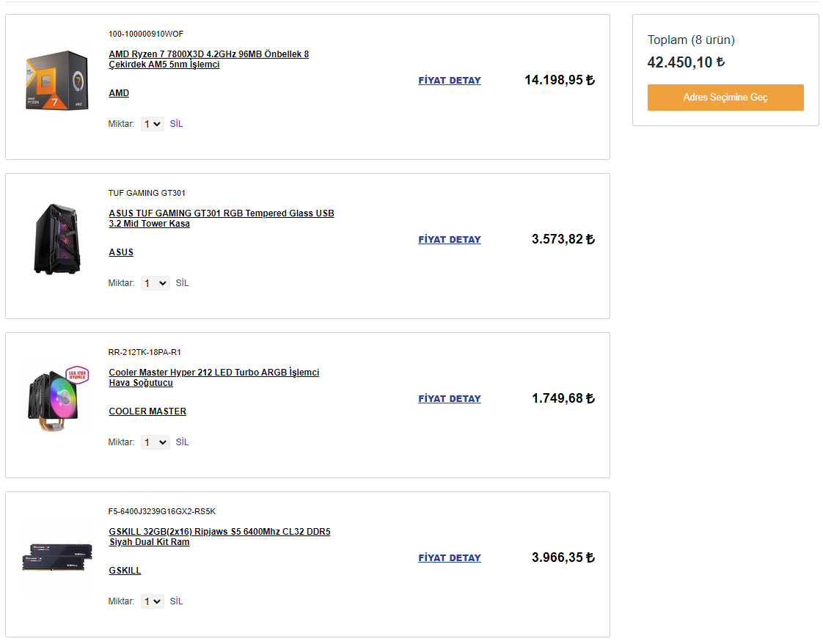Delete GSKILL RAM from cart with SİL
Image resolution: width=823 pixels, height=644 pixels.
[176, 601]
